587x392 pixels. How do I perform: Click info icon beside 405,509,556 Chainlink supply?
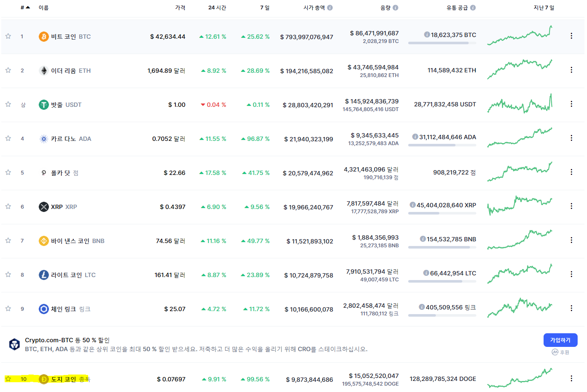(x=422, y=307)
